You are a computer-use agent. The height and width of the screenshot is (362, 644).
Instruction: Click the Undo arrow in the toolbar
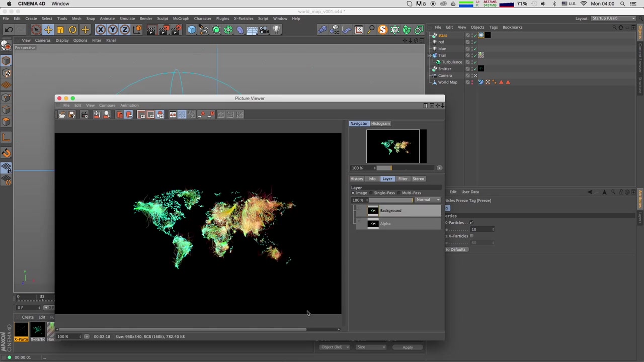pos(9,30)
